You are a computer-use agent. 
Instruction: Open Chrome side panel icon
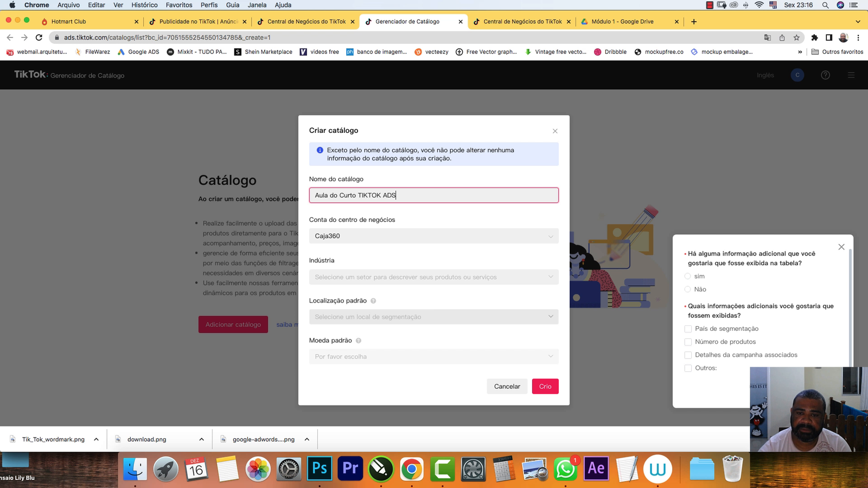point(829,37)
